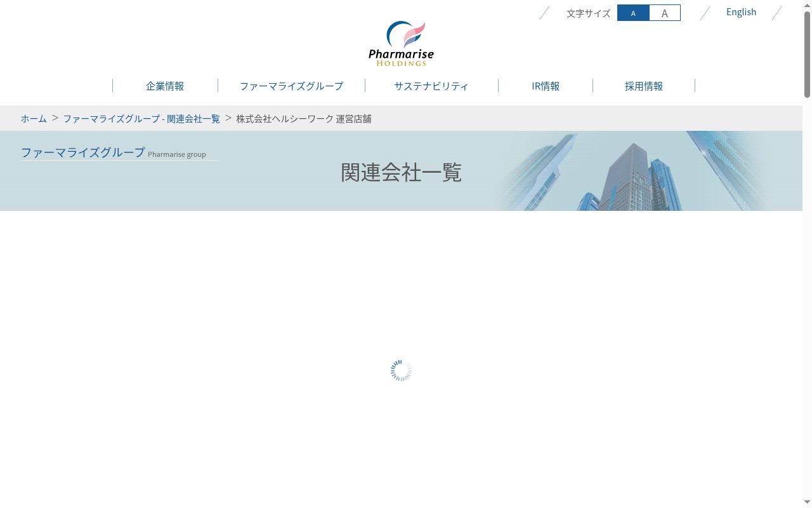Click the 関連会社一覧 page heading

[x=401, y=172]
